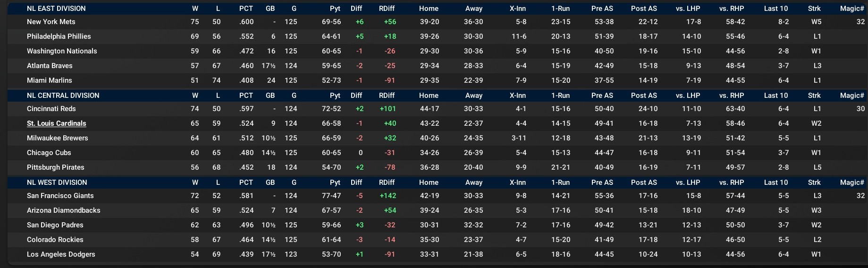Click the GB header in NL Central Division

(270, 95)
